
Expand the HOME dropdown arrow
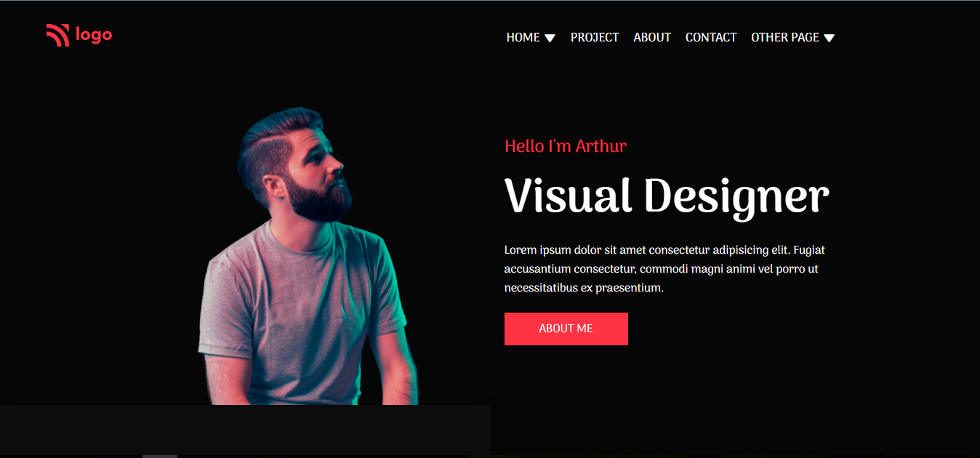pyautogui.click(x=550, y=38)
